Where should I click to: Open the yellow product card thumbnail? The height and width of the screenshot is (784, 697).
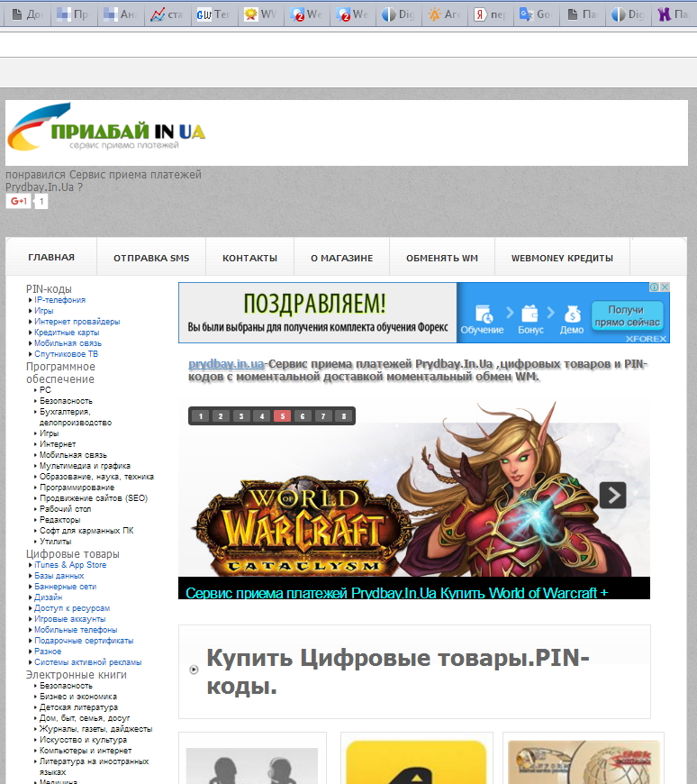point(416,762)
